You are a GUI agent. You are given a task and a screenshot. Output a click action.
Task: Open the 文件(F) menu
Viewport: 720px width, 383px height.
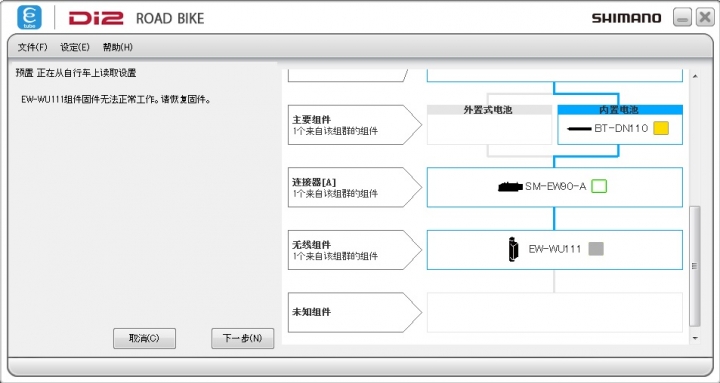tap(33, 47)
